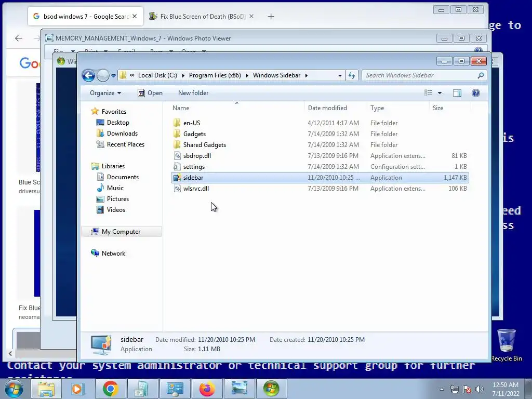532x399 pixels.
Task: Click Open in Explorer toolbar
Action: coord(150,93)
